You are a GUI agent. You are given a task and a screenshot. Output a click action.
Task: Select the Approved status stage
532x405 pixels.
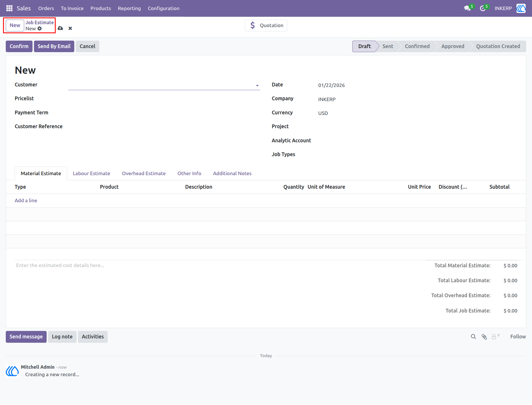(x=453, y=46)
